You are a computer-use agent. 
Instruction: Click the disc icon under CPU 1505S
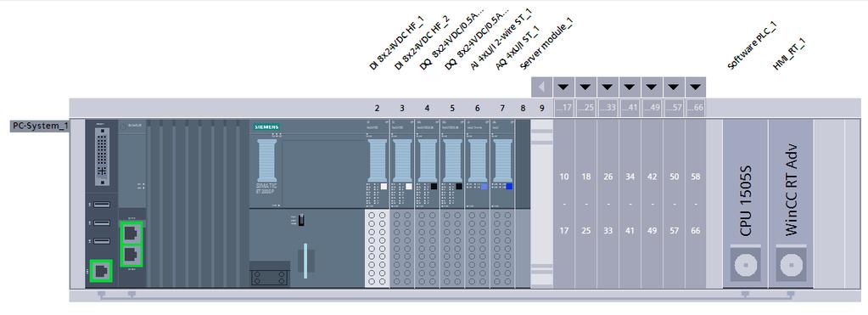pos(745,265)
